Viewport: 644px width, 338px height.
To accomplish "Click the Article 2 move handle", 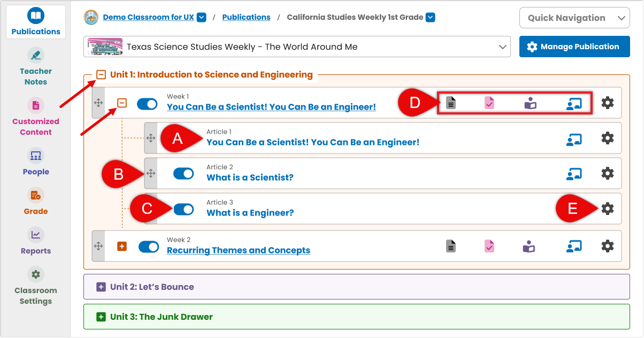I will pos(151,173).
